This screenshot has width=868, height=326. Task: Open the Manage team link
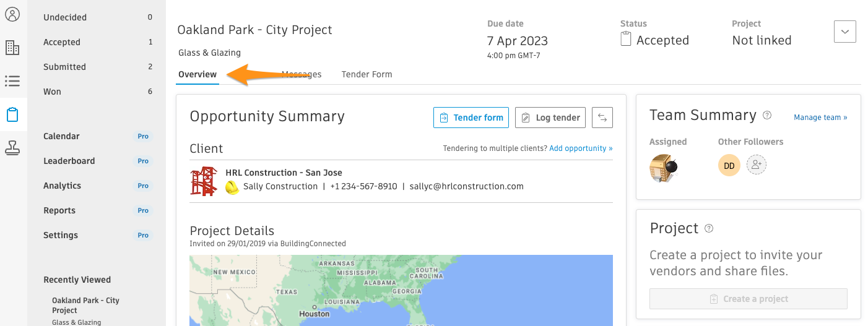820,118
